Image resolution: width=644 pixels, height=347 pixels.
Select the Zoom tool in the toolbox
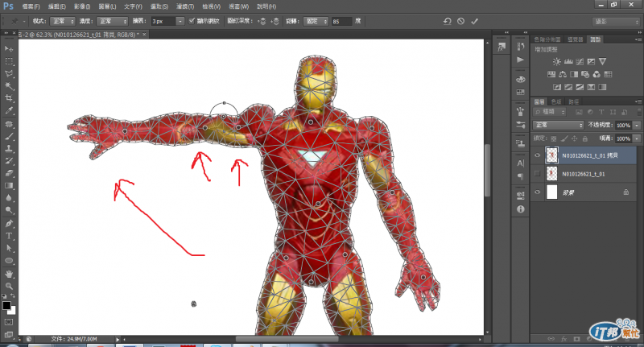point(9,286)
